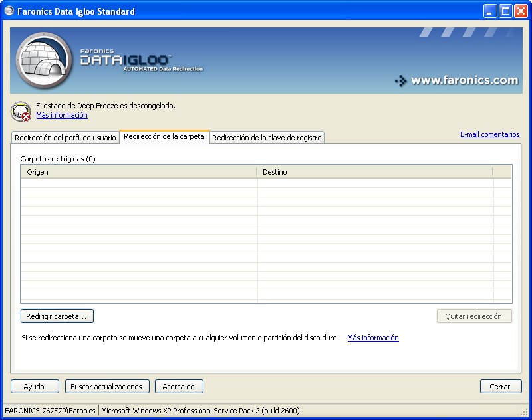
Task: Click the window resize grip in status bar
Action: [x=524, y=412]
